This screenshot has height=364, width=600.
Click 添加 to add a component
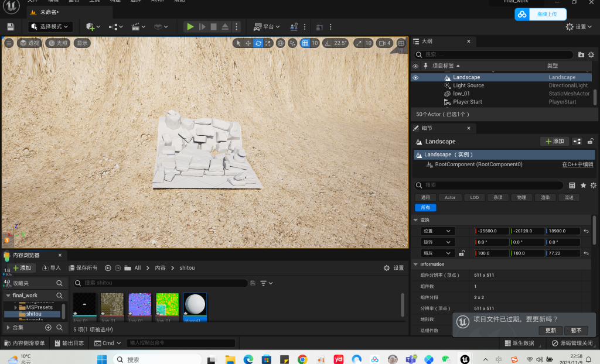(554, 142)
